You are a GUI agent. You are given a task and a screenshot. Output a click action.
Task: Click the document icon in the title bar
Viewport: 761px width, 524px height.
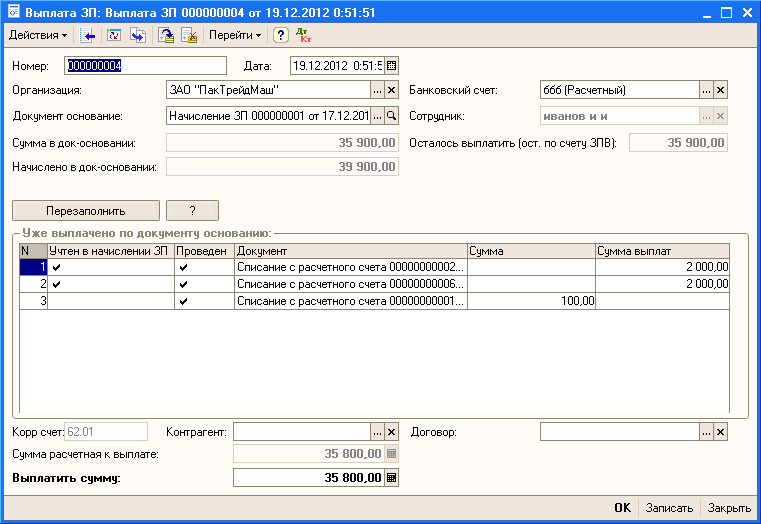pos(14,12)
